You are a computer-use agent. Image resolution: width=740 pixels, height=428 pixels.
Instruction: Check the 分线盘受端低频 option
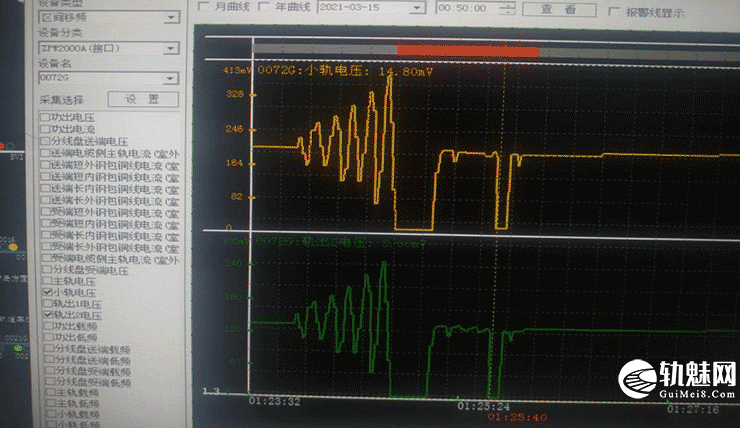pos(50,381)
